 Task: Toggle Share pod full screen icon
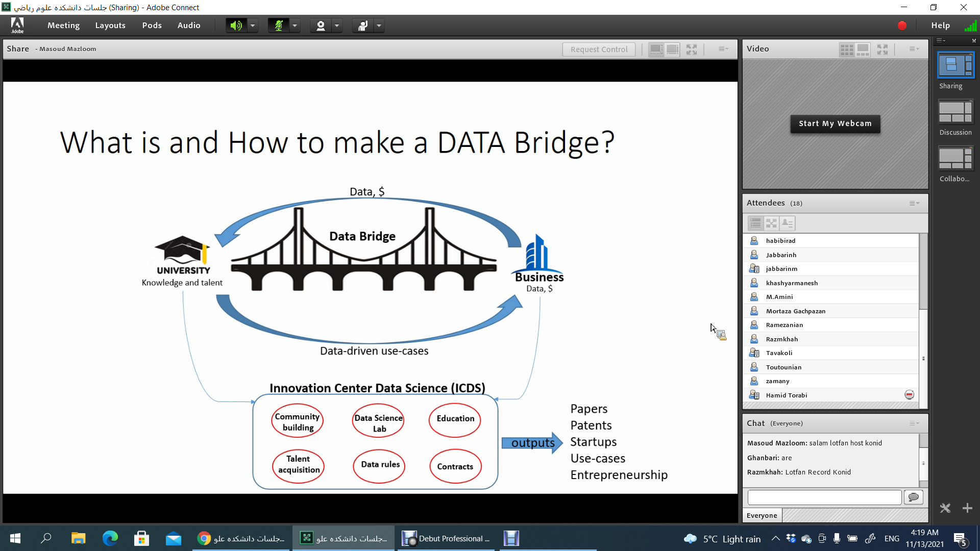pos(692,49)
